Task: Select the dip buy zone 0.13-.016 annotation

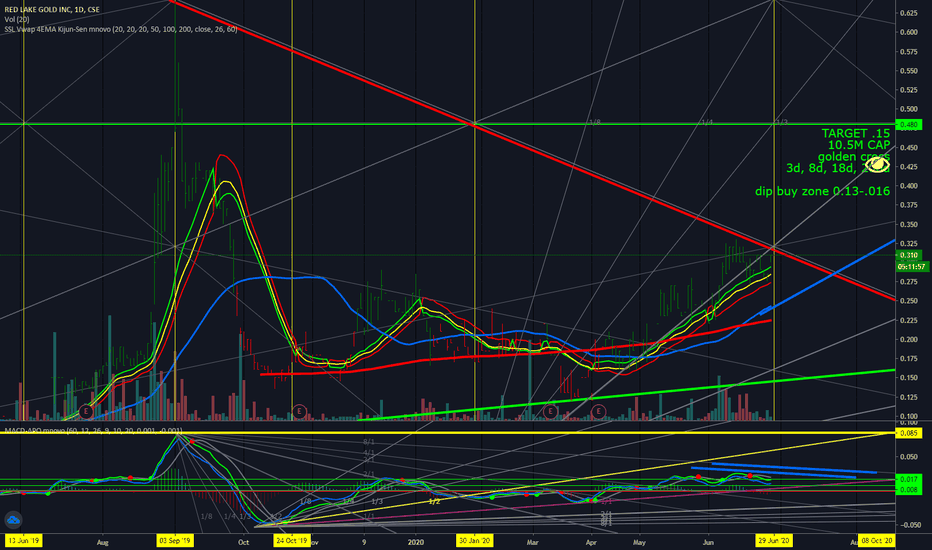Action: coord(823,191)
